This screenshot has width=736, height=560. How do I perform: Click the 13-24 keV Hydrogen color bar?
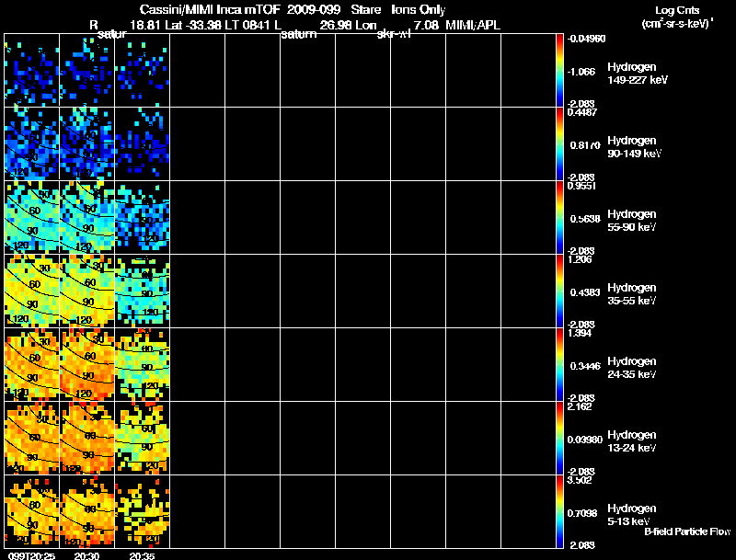click(x=560, y=438)
